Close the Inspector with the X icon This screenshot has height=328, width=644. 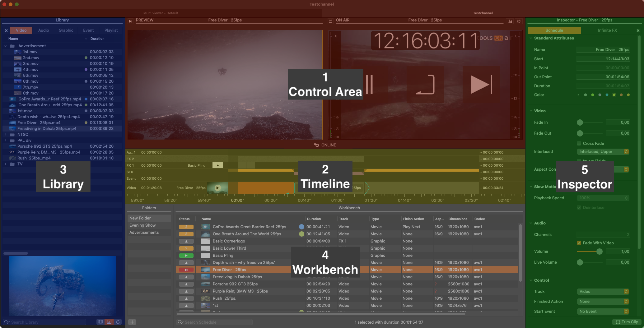(638, 30)
